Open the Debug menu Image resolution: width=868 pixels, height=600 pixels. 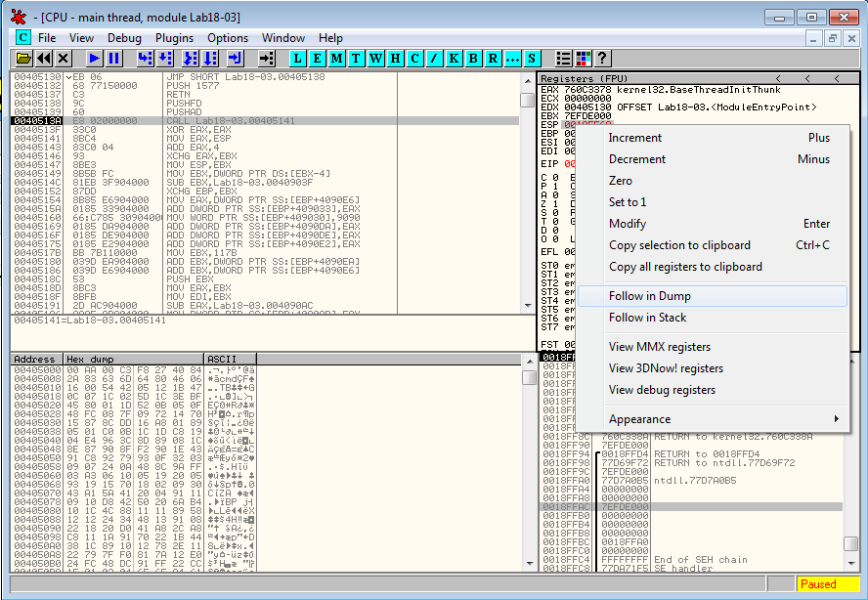(x=124, y=38)
